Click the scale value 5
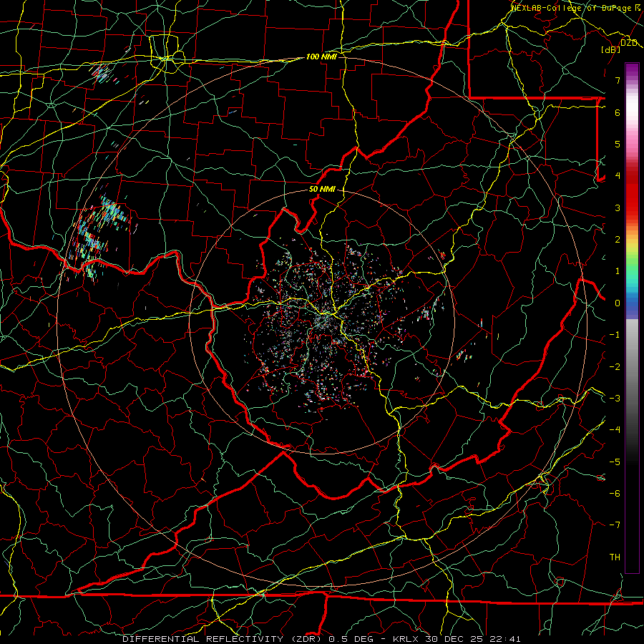This screenshot has height=644, width=644. (618, 144)
